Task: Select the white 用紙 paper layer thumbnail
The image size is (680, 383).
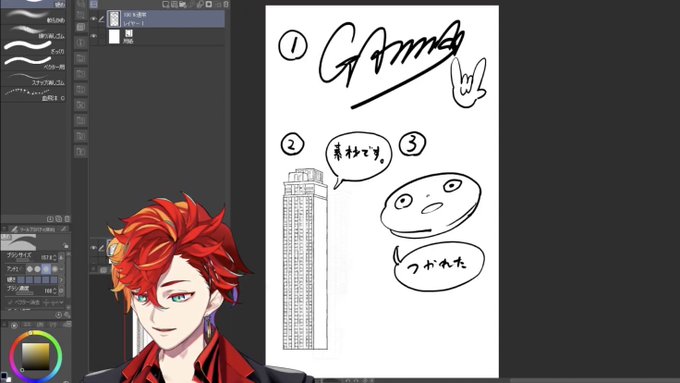Action: pyautogui.click(x=114, y=36)
